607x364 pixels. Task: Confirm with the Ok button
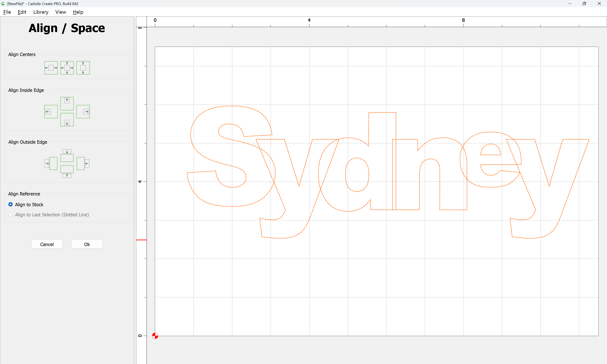tap(87, 244)
